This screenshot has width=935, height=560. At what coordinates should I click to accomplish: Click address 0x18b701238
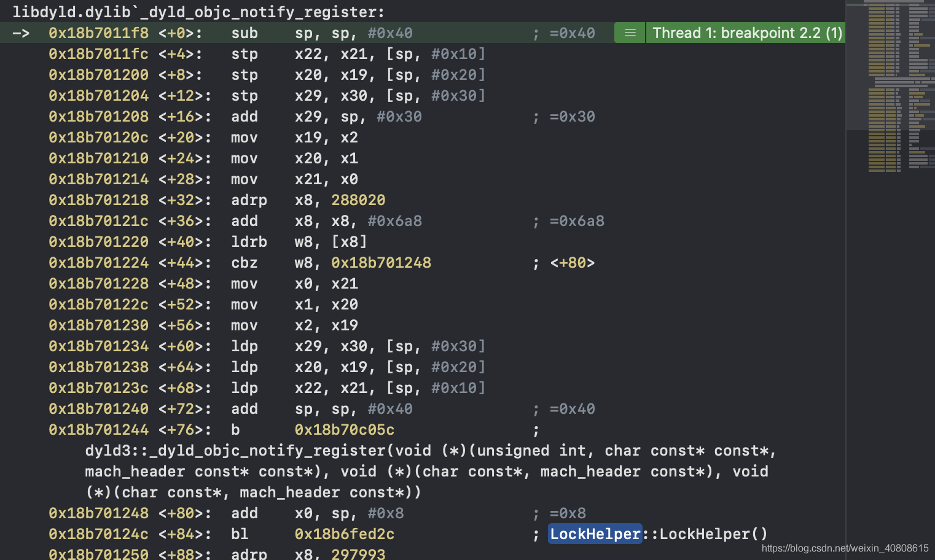[98, 367]
